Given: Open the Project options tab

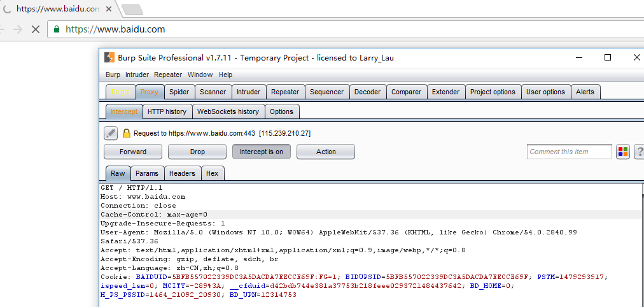Looking at the screenshot, I should pos(493,92).
